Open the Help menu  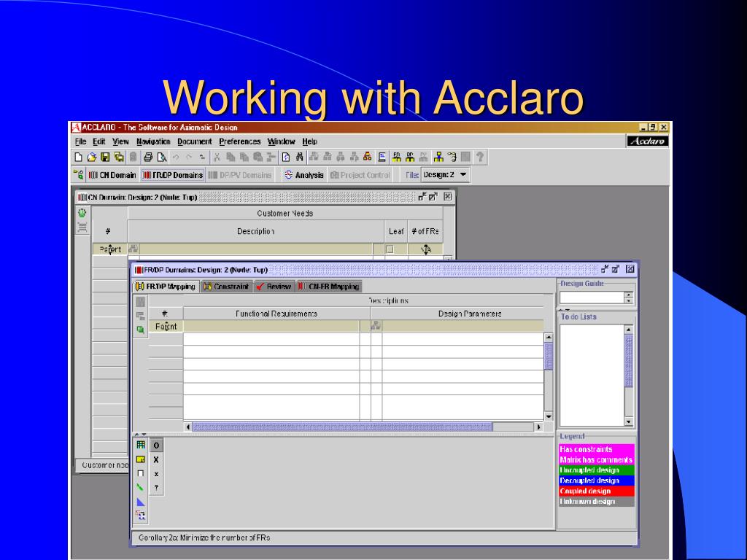[309, 141]
